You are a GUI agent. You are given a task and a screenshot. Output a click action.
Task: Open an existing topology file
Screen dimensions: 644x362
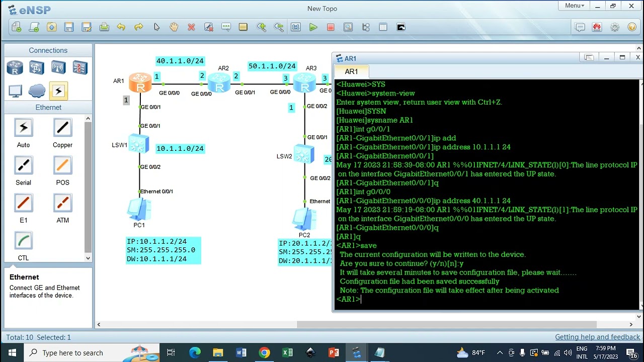51,27
